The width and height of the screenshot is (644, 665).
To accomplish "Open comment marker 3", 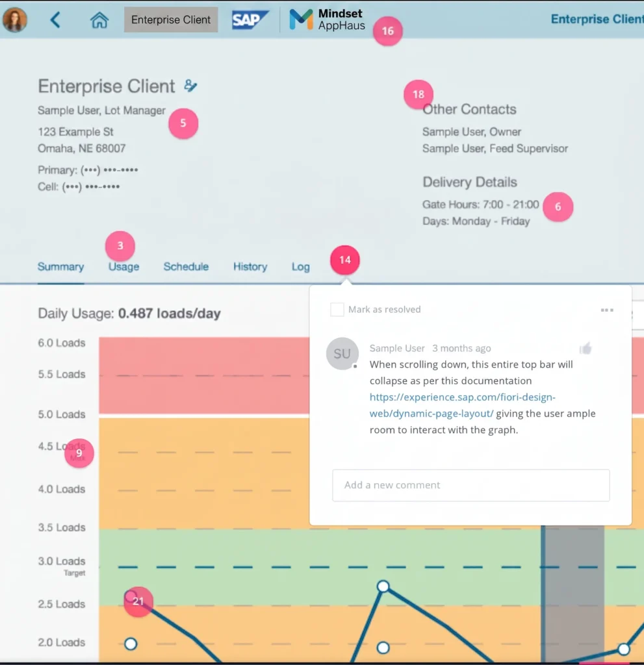I will click(120, 245).
